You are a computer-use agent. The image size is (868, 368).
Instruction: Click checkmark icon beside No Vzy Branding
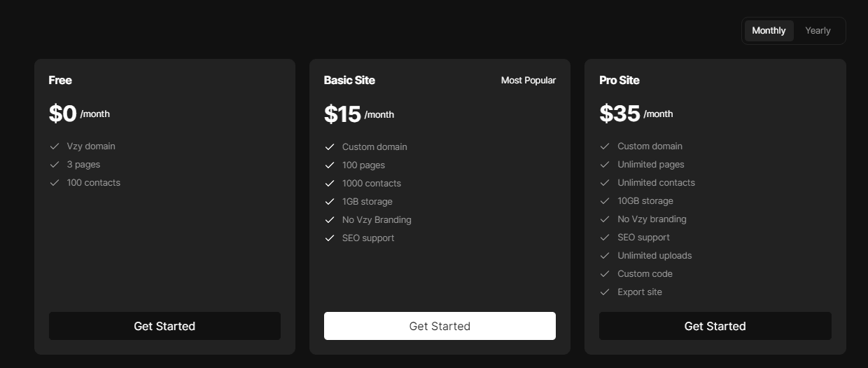(x=330, y=220)
